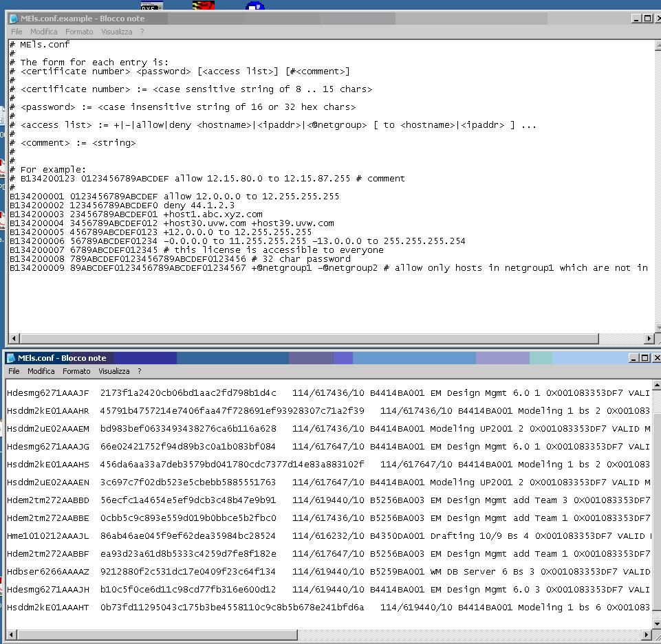The width and height of the screenshot is (661, 644).
Task: Open Modifica menu in MEls.conf.example window
Action: click(x=43, y=32)
